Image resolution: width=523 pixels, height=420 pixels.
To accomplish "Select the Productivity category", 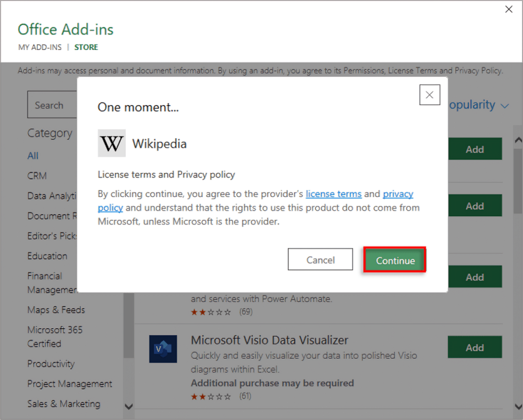I will click(51, 364).
